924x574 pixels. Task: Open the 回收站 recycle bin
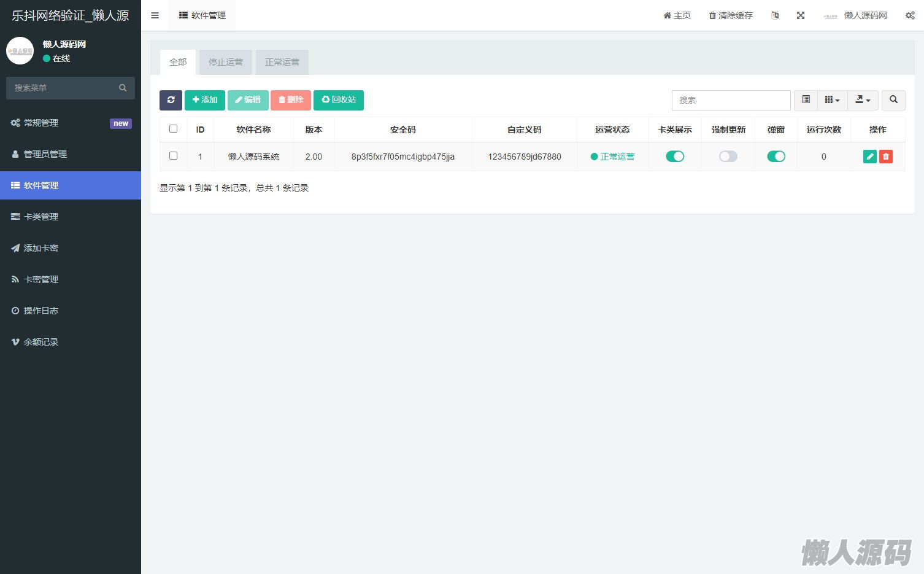[339, 100]
